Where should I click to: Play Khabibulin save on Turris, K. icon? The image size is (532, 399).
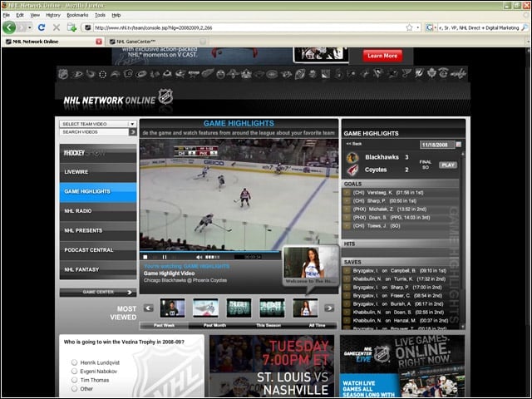[347, 279]
